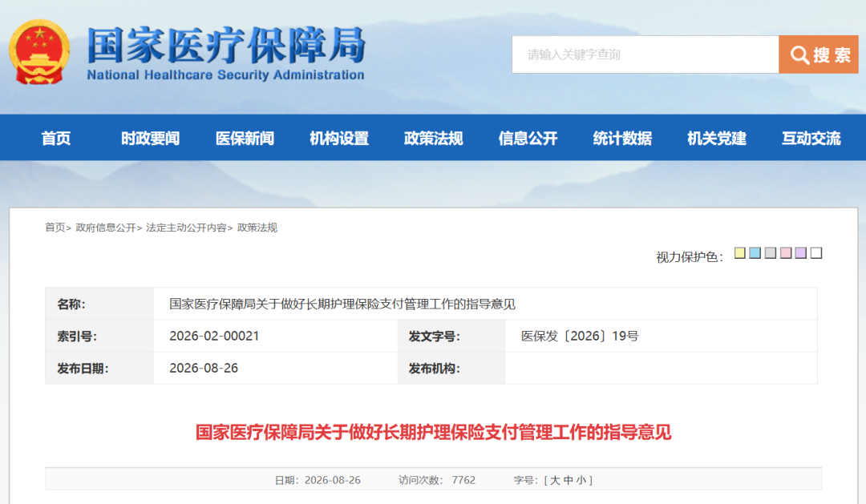Click the 发文字号 label cell
The image size is (866, 504).
451,337
